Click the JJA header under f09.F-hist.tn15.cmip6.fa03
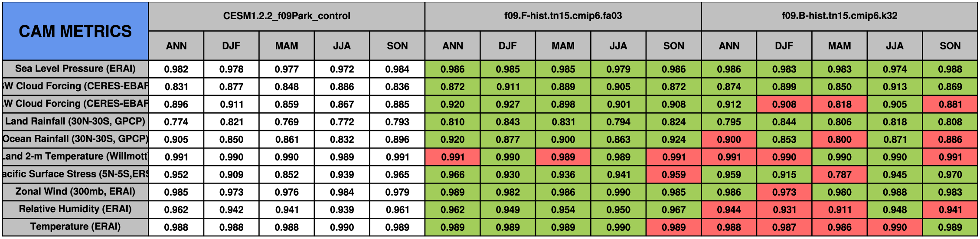This screenshot has width=980, height=239. click(x=618, y=46)
